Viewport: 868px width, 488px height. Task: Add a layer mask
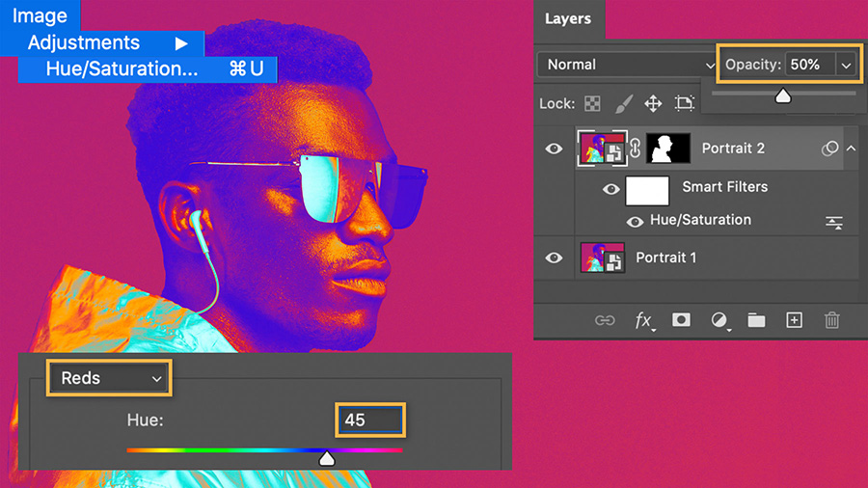[681, 320]
